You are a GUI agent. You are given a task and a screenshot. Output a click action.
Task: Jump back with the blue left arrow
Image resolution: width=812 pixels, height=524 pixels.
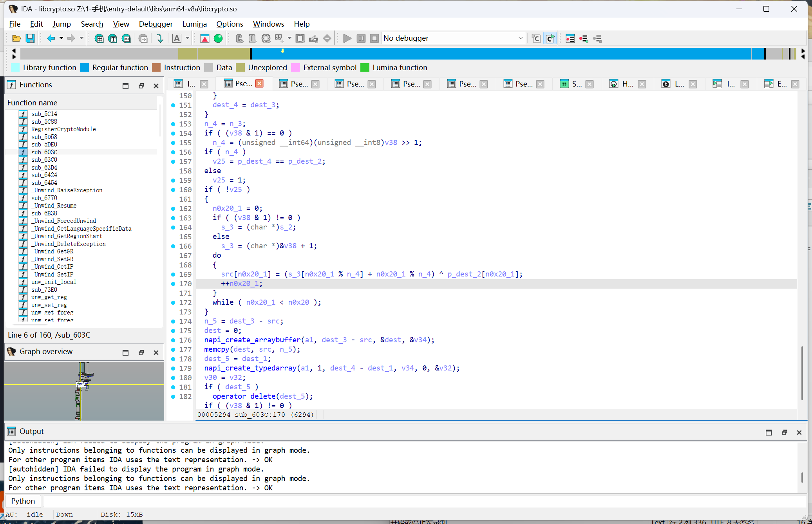pos(51,38)
